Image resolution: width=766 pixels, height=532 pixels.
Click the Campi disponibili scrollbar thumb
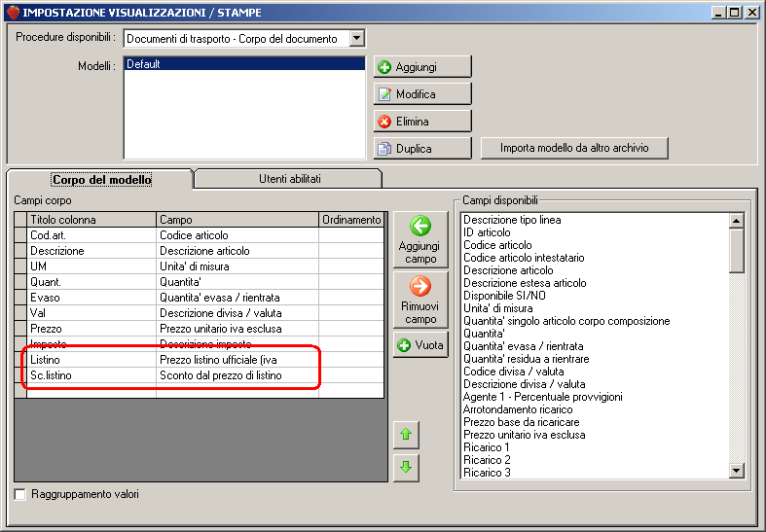[736, 250]
